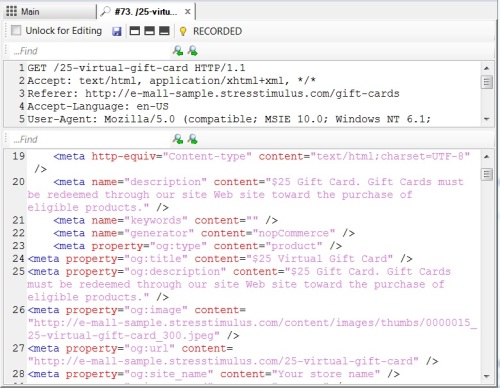Choose the layout icon with the largest top pane
500x388 pixels.
coord(164,31)
